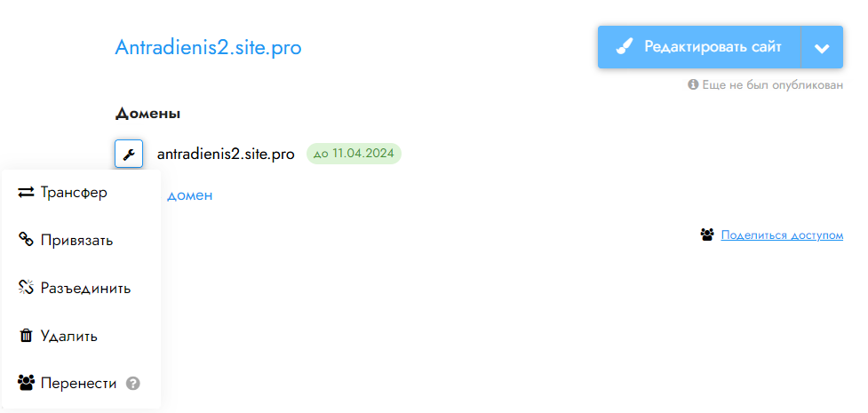The height and width of the screenshot is (413, 868).
Task: Click the broken chain icon for Разъединить
Action: 26,288
